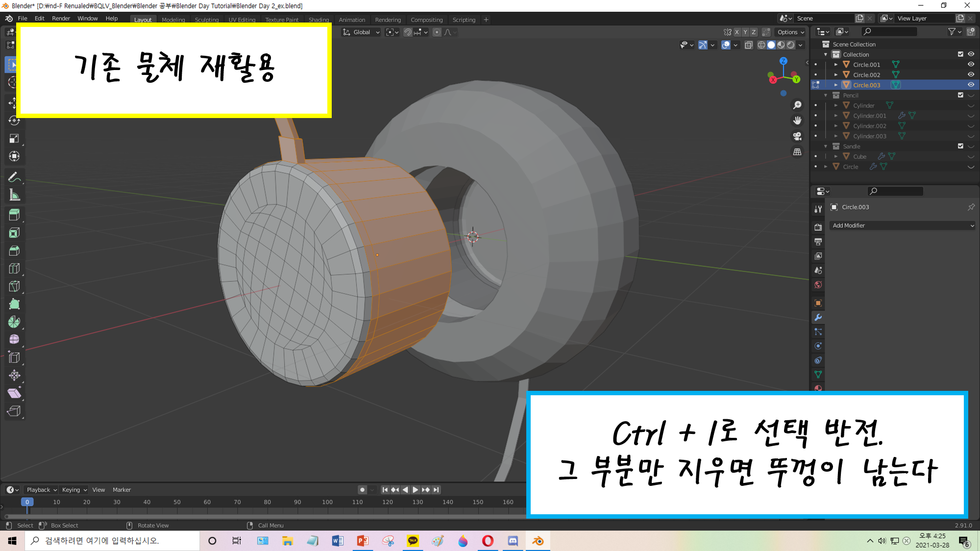
Task: Click frame 100 on timeline ruler
Action: [327, 502]
